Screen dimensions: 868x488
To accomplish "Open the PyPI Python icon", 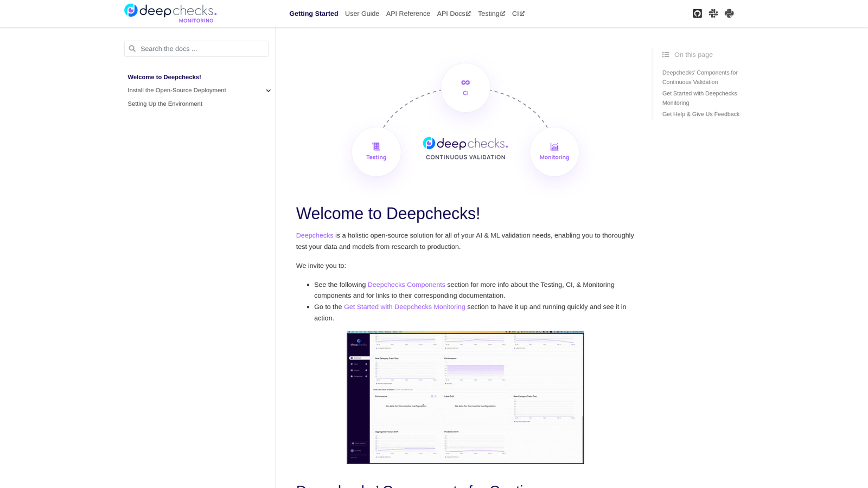I will pyautogui.click(x=729, y=14).
